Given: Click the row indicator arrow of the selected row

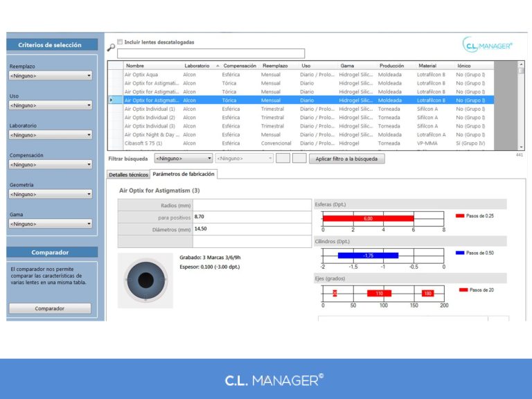Looking at the screenshot, I should (111, 100).
